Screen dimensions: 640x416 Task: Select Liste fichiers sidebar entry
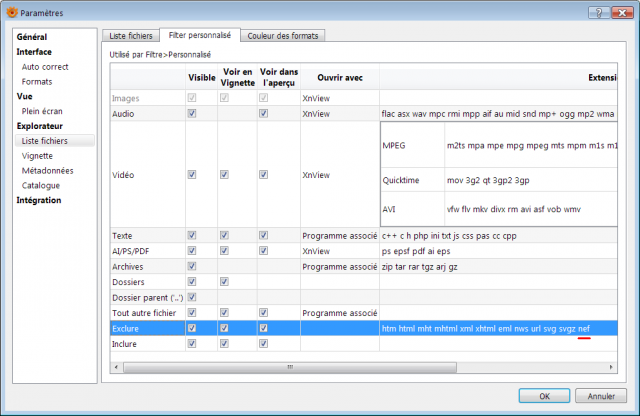point(55,141)
